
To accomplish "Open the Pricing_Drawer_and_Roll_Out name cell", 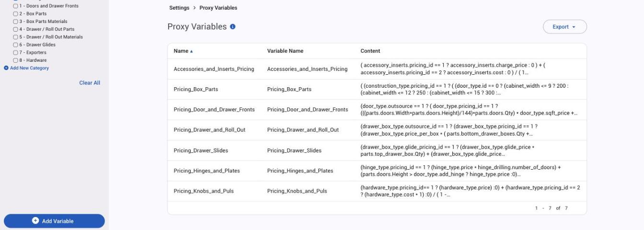I will point(209,130).
